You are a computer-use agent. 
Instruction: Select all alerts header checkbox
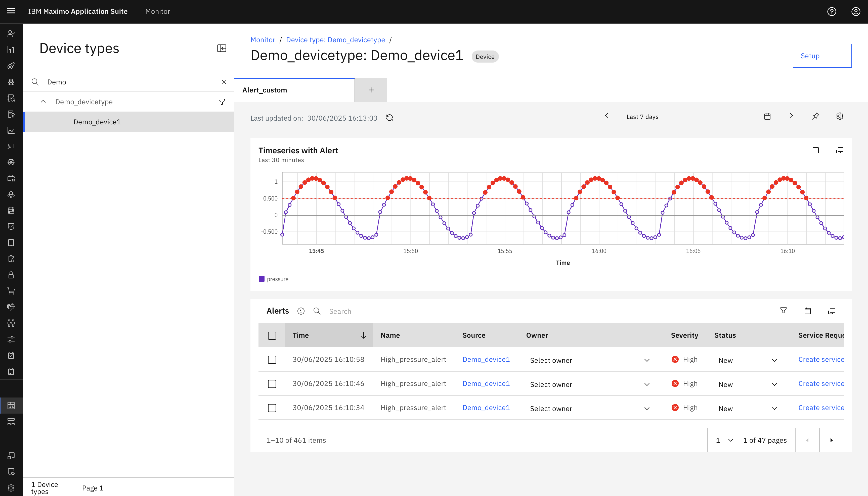[272, 335]
